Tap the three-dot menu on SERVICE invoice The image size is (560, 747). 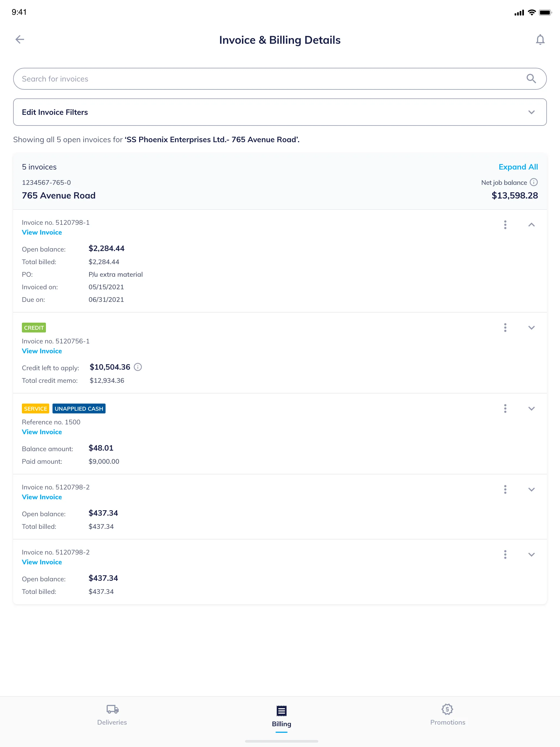point(505,409)
